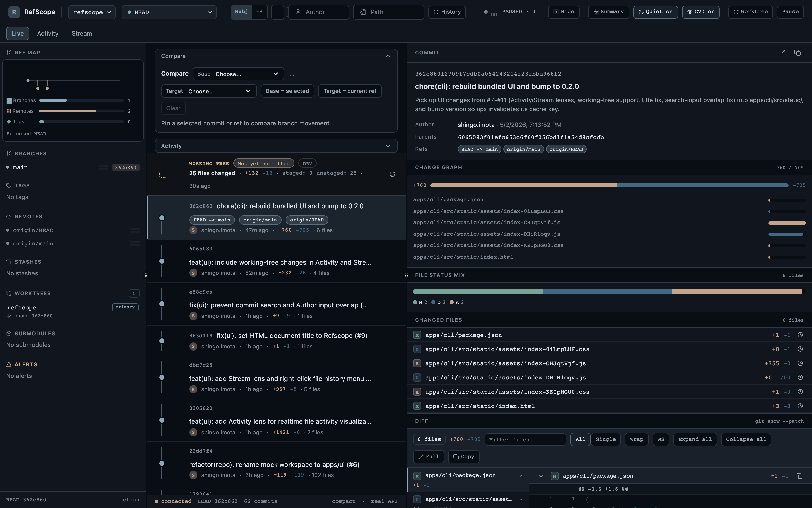Focus the Filter files input

525,439
